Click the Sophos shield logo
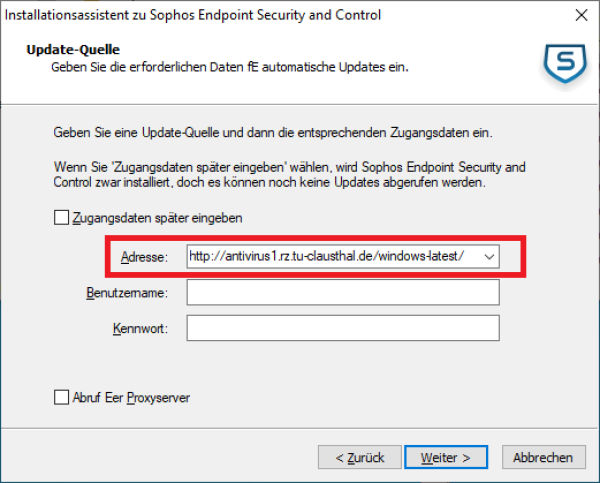 coord(565,62)
